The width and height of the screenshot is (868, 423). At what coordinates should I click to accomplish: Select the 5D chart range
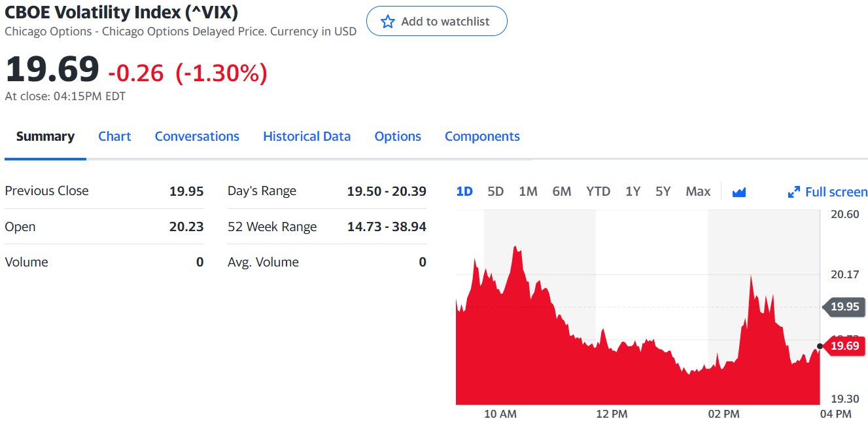pos(496,191)
